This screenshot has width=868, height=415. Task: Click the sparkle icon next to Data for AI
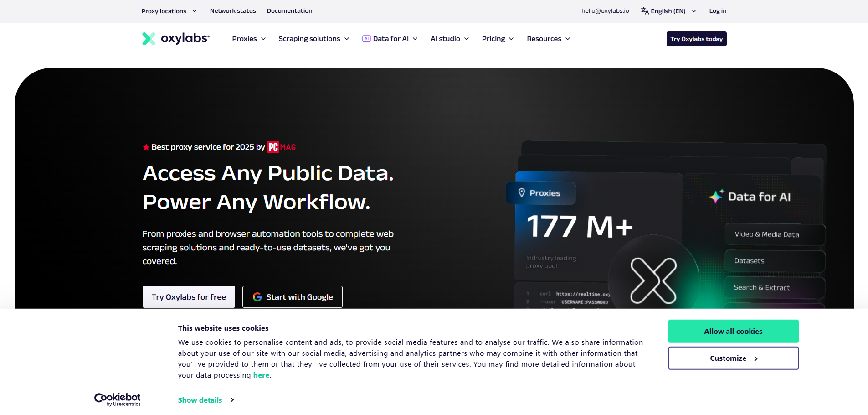716,197
